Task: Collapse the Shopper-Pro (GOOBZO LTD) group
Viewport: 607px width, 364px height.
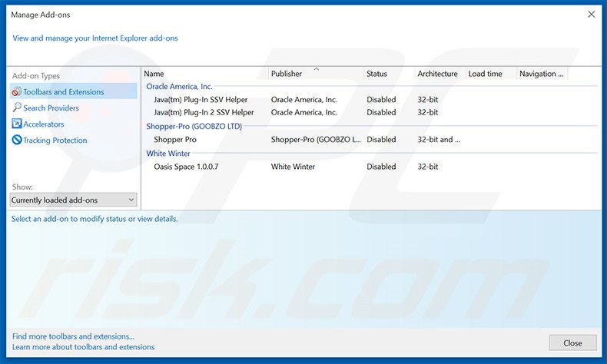Action: tap(194, 126)
